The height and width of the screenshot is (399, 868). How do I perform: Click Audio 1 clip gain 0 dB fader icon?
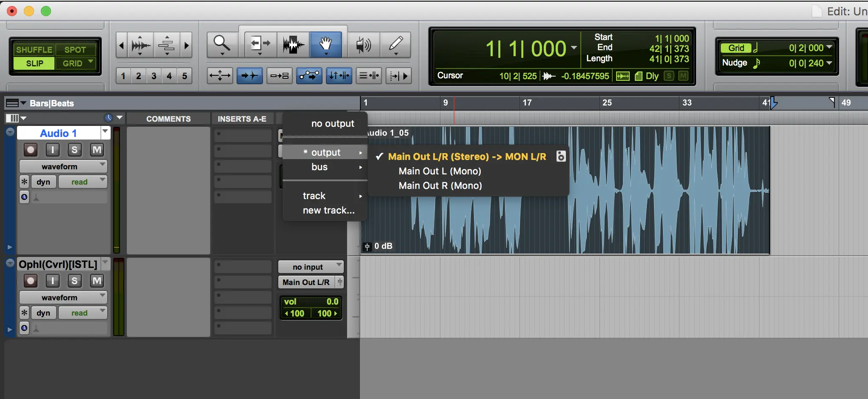[367, 246]
